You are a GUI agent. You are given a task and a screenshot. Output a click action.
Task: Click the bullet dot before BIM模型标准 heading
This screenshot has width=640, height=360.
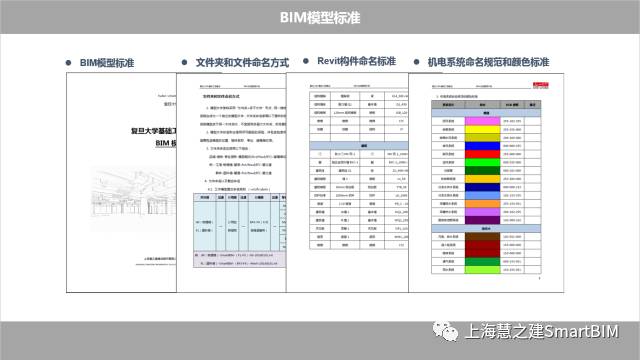(x=68, y=63)
